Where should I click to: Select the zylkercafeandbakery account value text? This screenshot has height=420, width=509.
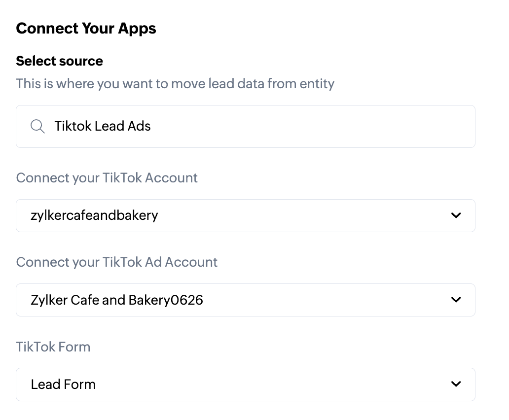(x=94, y=215)
